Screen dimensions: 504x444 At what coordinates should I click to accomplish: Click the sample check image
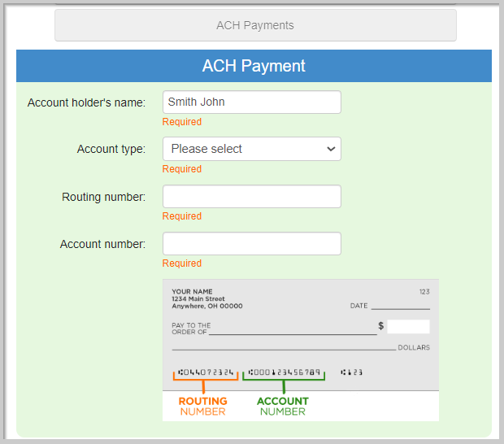(x=301, y=350)
